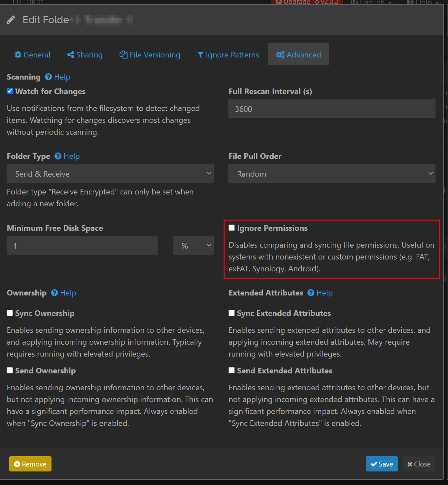Open the disk space unit dropdown
Viewport: 448px width, 485px height.
pyautogui.click(x=193, y=245)
